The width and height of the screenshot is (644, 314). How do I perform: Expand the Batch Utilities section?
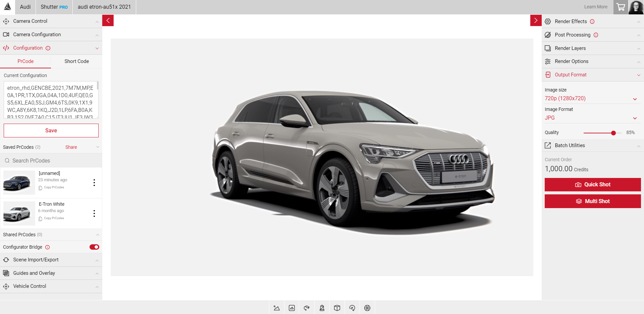click(x=593, y=145)
